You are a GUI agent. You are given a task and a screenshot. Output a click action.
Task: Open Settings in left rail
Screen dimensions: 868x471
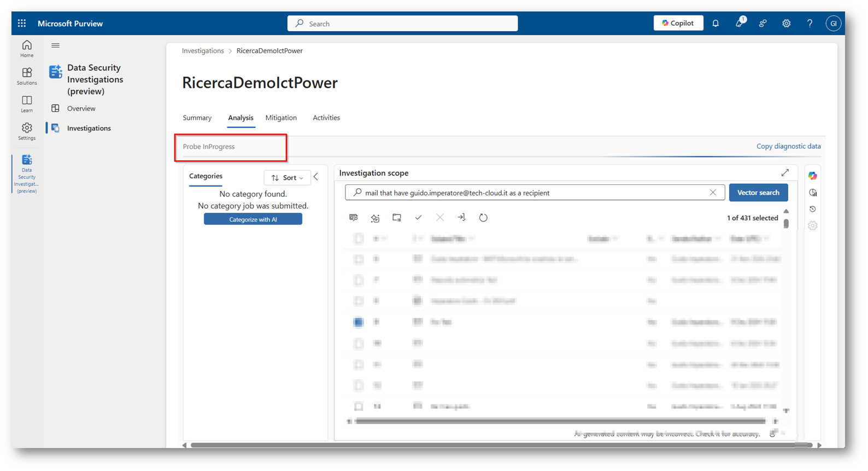[x=27, y=131]
